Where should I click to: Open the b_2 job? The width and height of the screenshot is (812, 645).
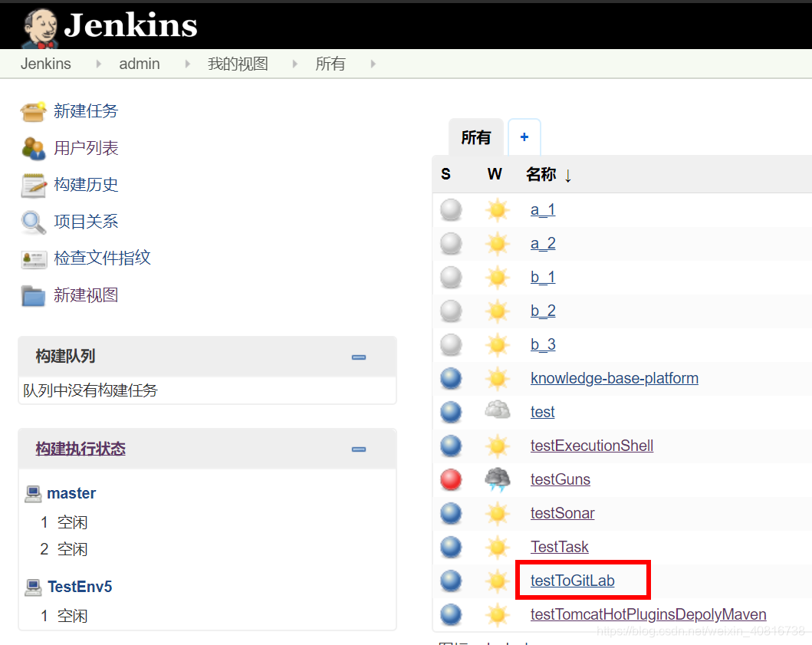tap(543, 311)
